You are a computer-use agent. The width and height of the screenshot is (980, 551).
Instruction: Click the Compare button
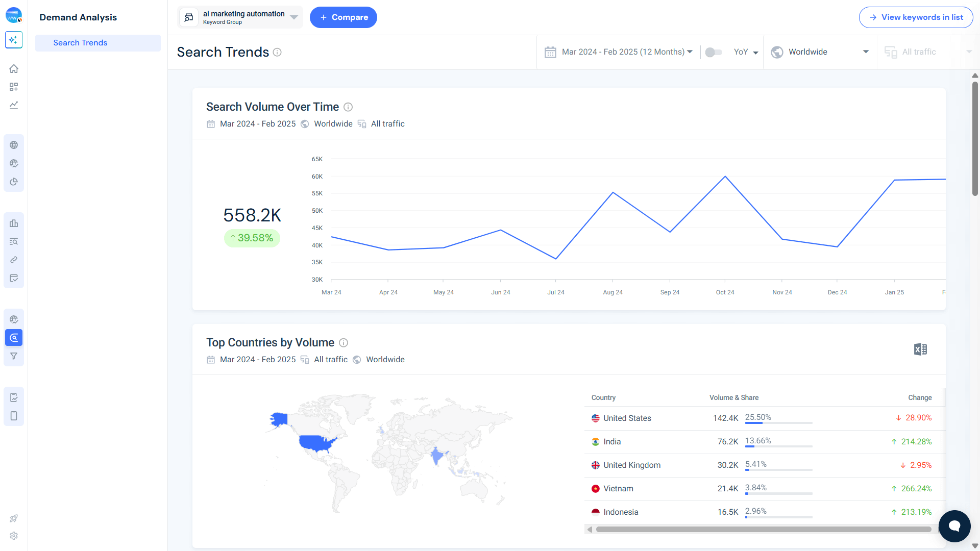point(343,17)
